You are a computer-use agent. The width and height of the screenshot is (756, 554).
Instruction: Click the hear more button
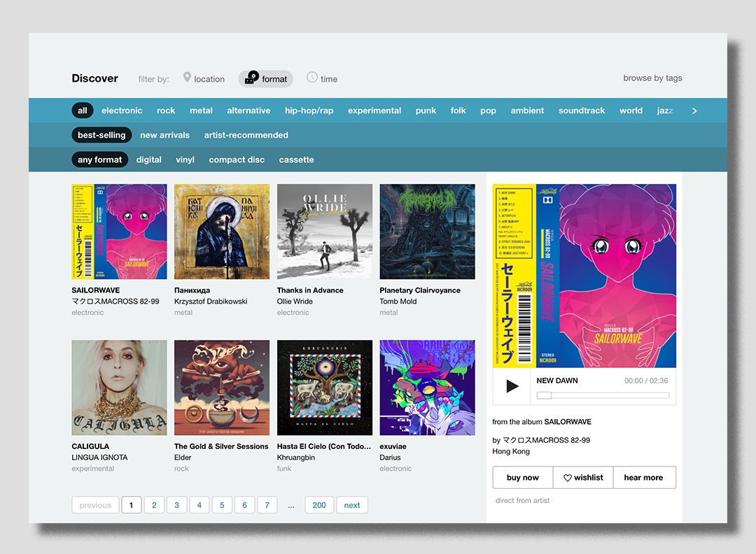click(644, 477)
